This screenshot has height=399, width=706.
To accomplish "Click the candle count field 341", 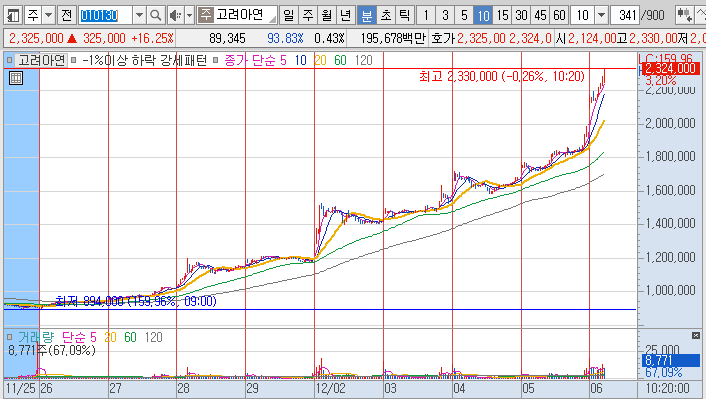I will [625, 16].
